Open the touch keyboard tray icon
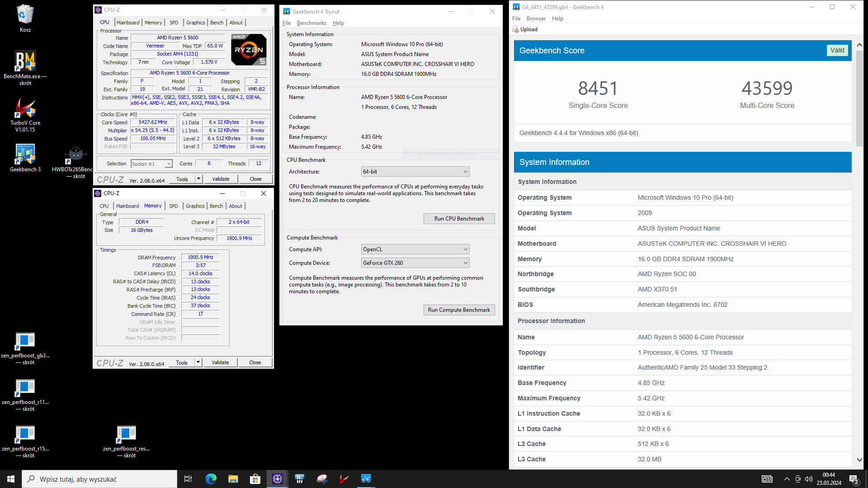Image resolution: width=868 pixels, height=488 pixels. pyautogui.click(x=767, y=479)
